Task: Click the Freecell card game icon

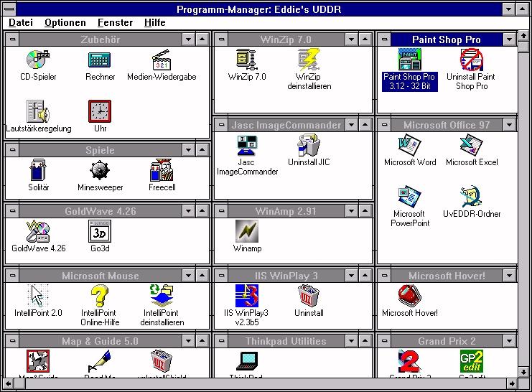Action: (x=162, y=171)
